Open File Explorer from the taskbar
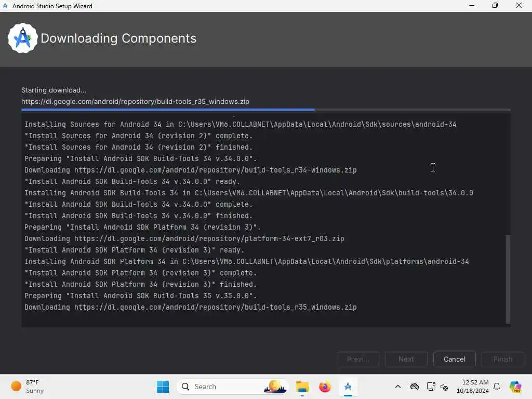Screen dimensions: 532x399 (302, 387)
